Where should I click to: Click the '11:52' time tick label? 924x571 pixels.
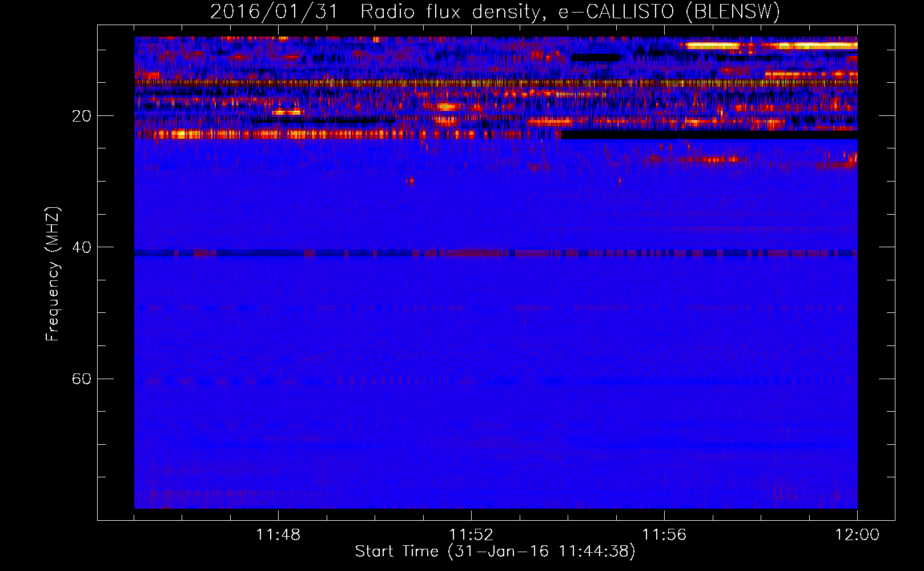471,535
